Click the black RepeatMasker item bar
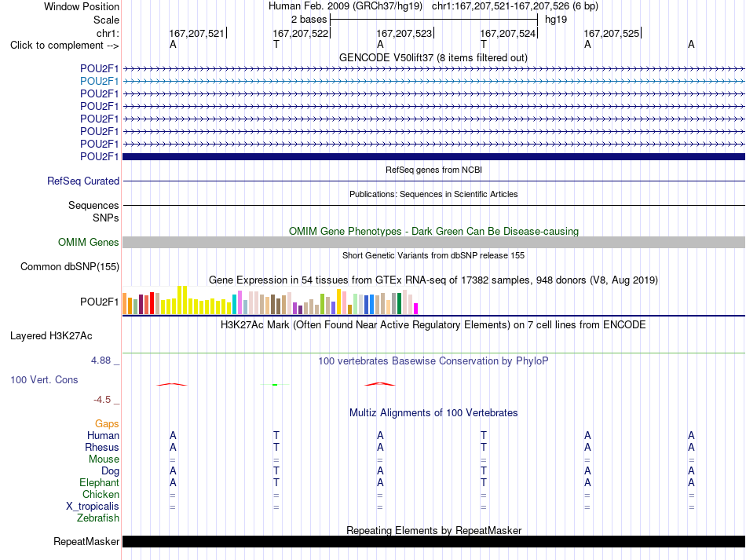746x560 pixels. [433, 541]
